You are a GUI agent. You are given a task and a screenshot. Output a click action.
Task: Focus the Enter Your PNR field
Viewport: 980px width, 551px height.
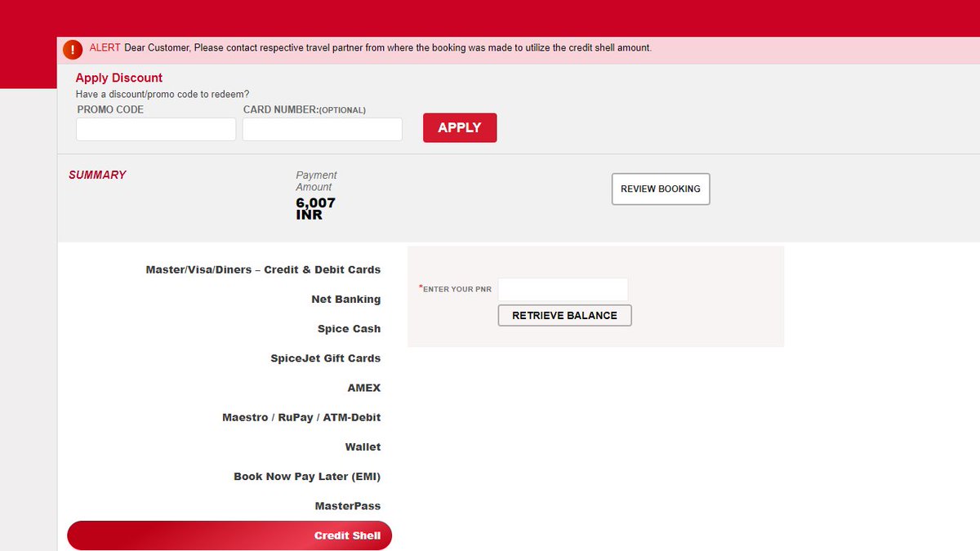pos(563,289)
